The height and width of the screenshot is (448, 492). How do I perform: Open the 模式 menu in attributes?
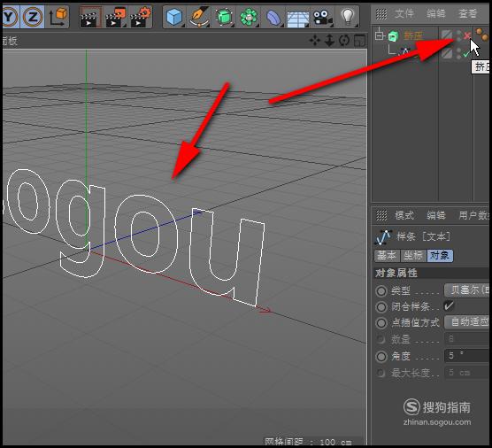click(x=404, y=215)
